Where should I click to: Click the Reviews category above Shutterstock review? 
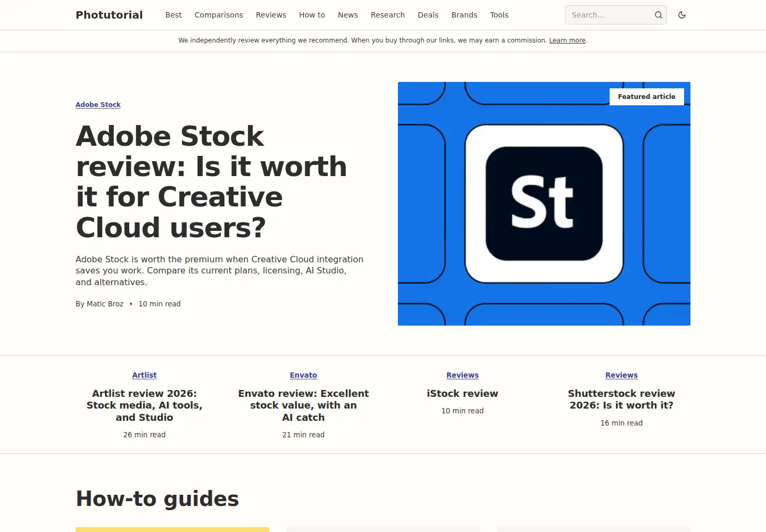[621, 375]
